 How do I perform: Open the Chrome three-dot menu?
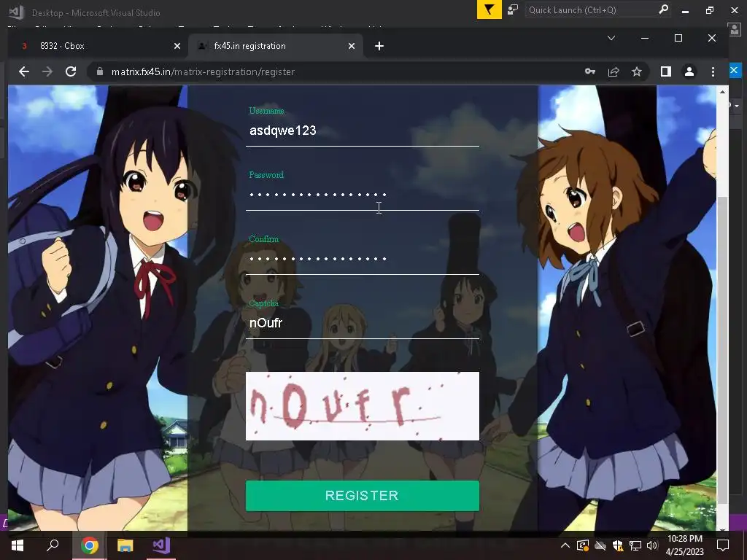click(x=713, y=72)
